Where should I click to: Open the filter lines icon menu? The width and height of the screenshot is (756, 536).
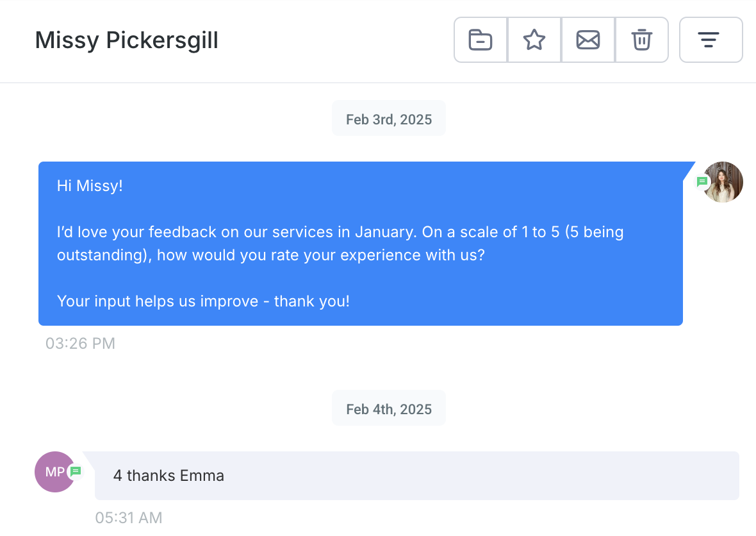[x=711, y=40]
